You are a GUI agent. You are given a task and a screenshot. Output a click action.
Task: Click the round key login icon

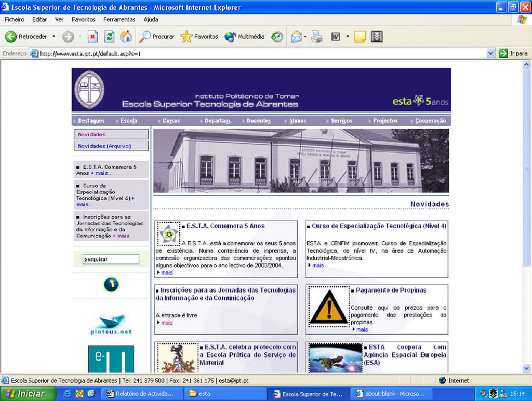(x=111, y=284)
